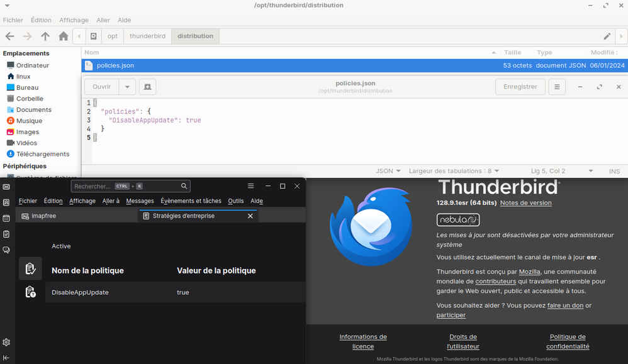Click the thunderbird path segment
628x364 pixels.
147,36
